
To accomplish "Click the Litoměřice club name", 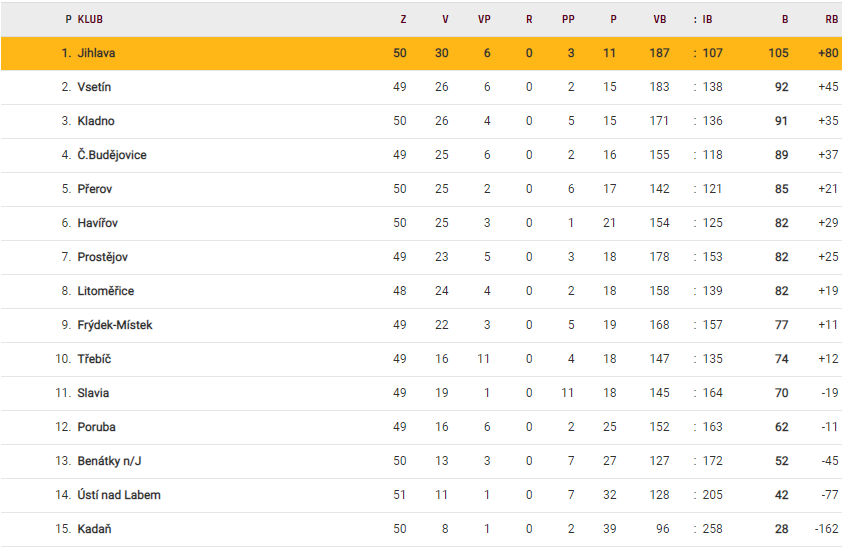I will pyautogui.click(x=105, y=291).
